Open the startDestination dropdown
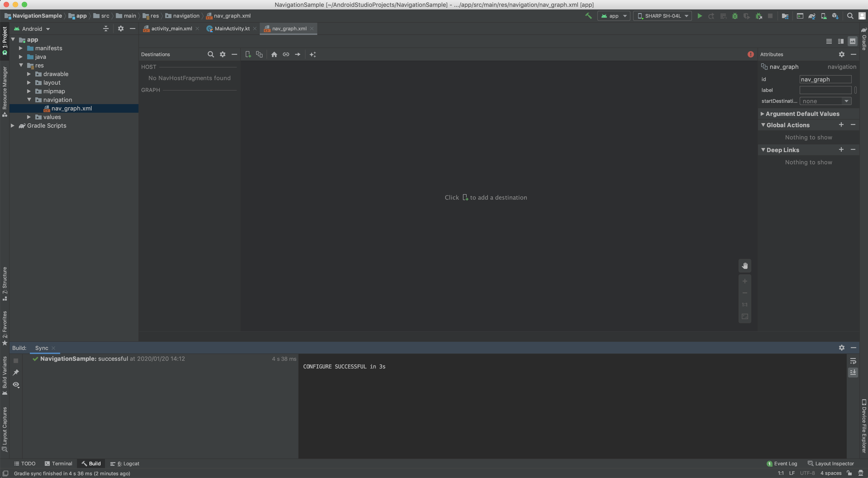868x478 pixels. 825,101
